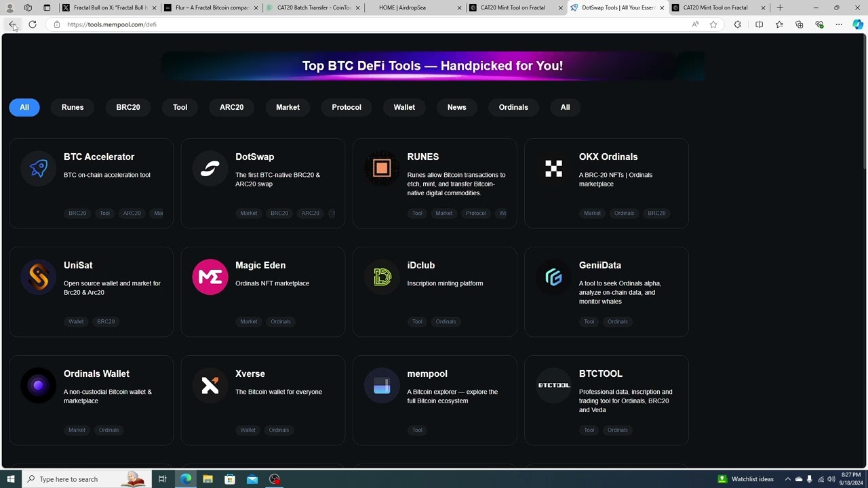Open DotSwap card title link
Image resolution: width=868 pixels, height=488 pixels.
[x=255, y=157]
